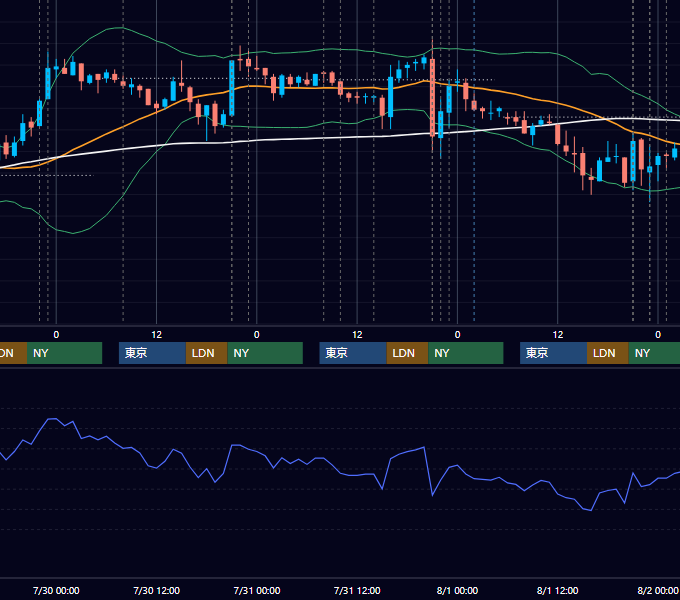Viewport: 680px width, 600px height.
Task: Click the 8/1 12:00 date label
Action: [x=557, y=590]
